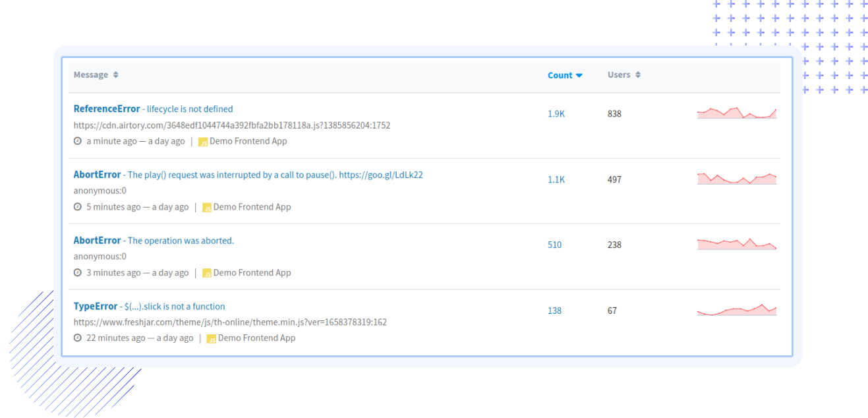Open the sparkline chart for 510 AbortError

737,244
